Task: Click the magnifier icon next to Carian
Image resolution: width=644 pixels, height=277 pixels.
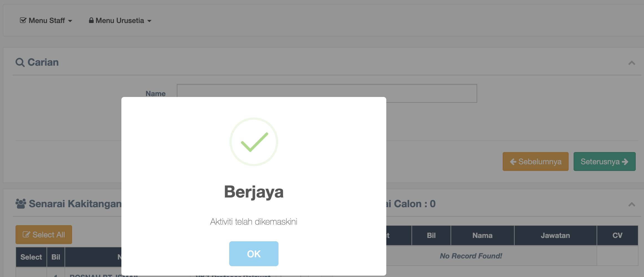Action: [x=20, y=62]
